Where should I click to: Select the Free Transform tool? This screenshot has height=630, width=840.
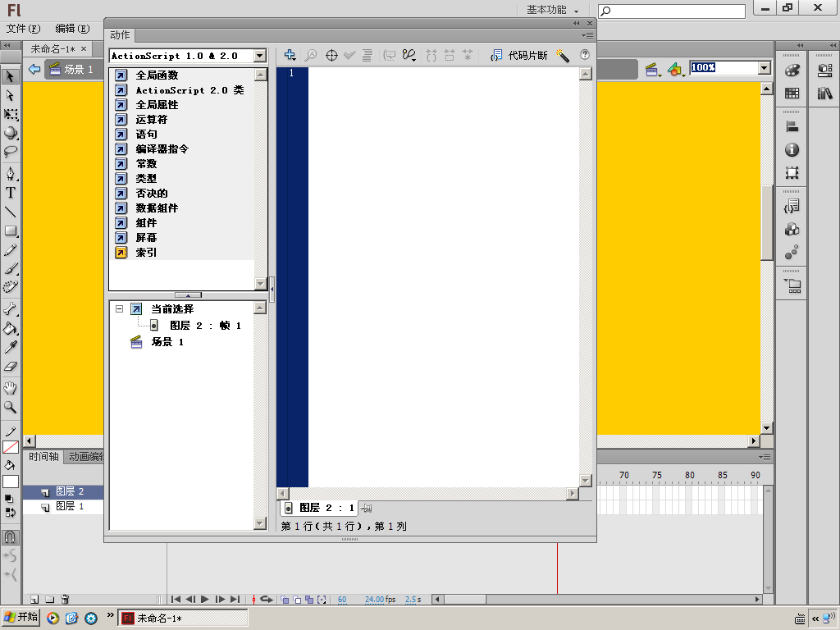(x=10, y=114)
